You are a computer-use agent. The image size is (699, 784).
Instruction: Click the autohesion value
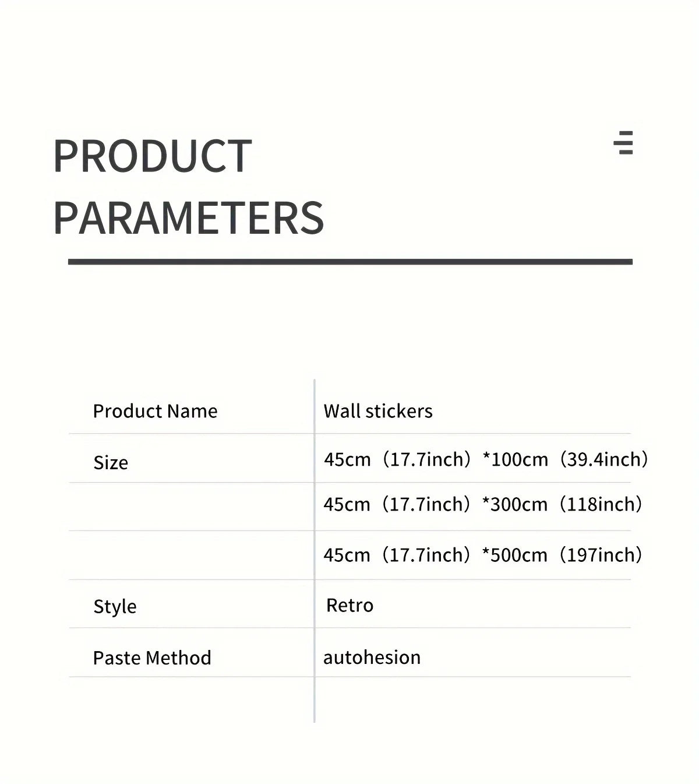pyautogui.click(x=372, y=658)
